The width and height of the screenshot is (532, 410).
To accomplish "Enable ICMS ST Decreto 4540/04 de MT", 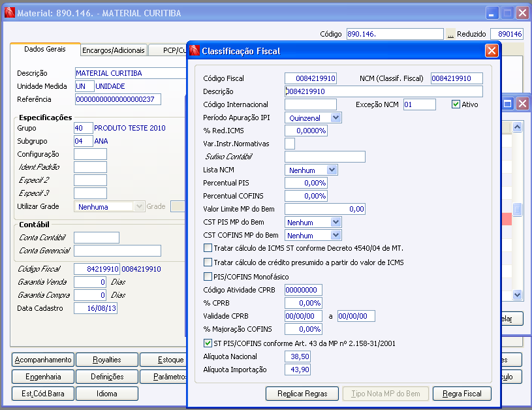I will (x=208, y=248).
